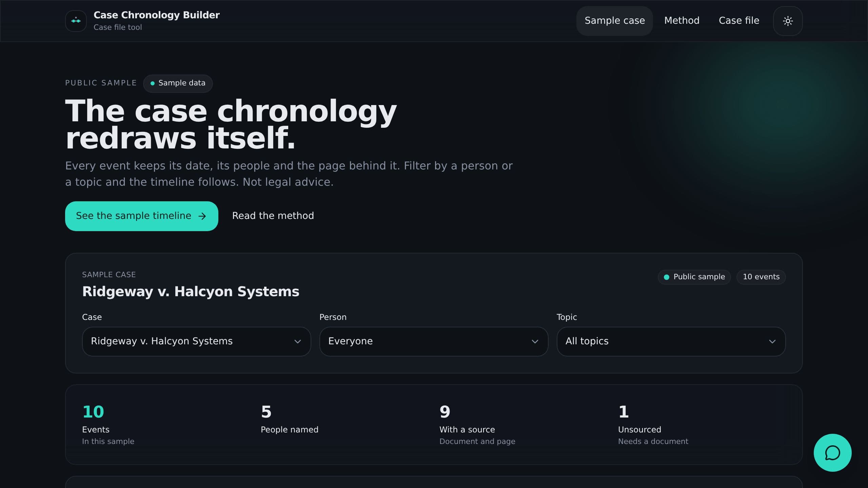Click the Document and page caption
The image size is (868, 488).
(477, 442)
